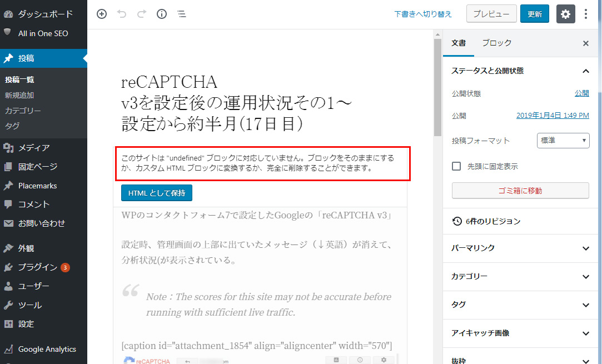Expand the 抜粋 panel
This screenshot has width=602, height=364.
click(520, 358)
